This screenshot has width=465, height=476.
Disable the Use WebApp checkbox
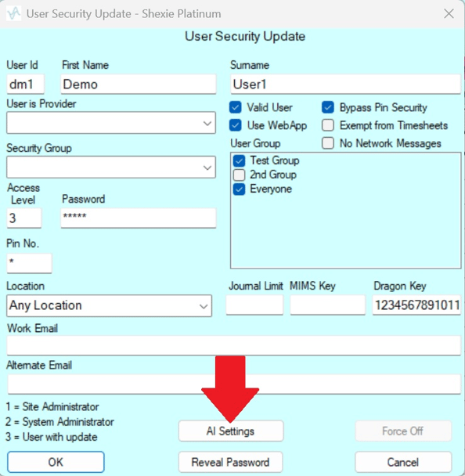[x=236, y=125]
